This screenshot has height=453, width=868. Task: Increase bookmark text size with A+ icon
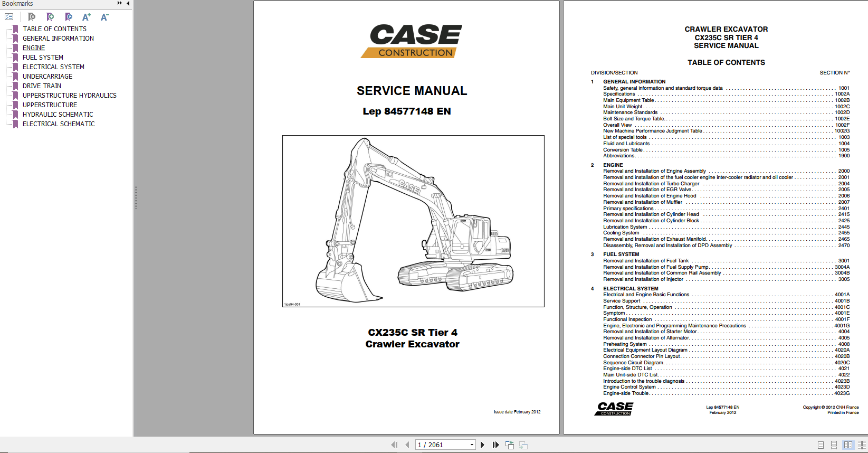tap(87, 17)
